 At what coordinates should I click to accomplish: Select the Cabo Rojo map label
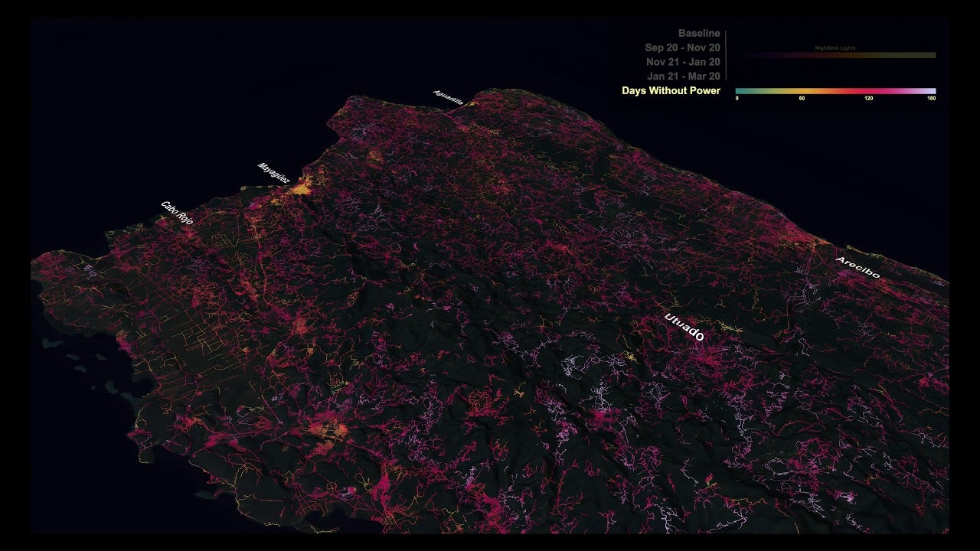(x=177, y=213)
